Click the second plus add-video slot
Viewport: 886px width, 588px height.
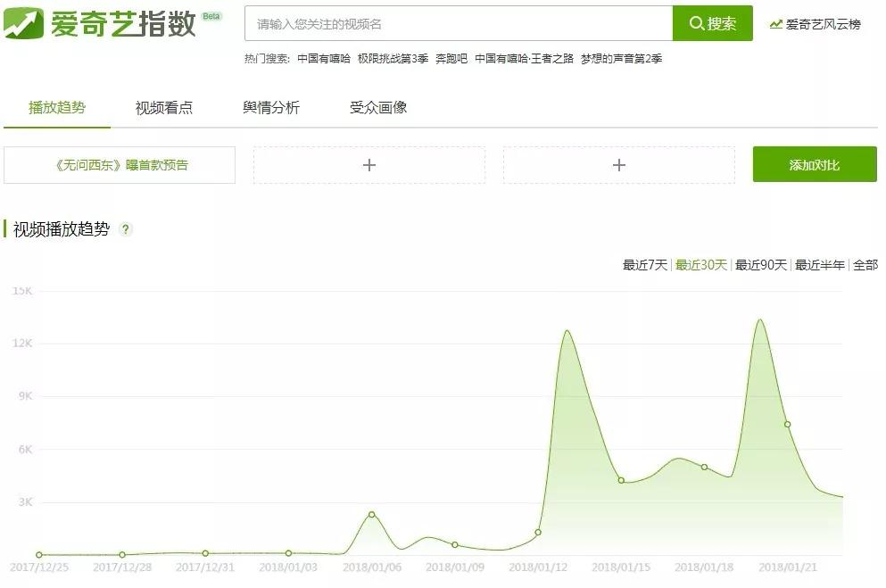coord(618,165)
